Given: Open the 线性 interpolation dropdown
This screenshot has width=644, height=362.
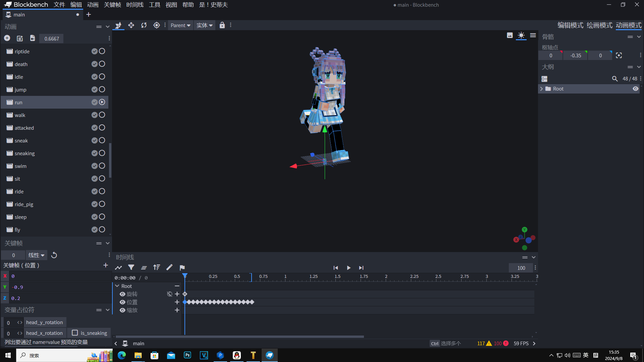Looking at the screenshot, I should (x=36, y=255).
